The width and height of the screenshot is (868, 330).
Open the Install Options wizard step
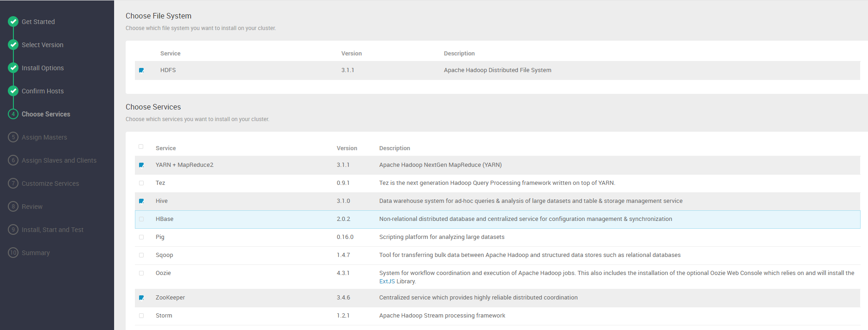click(43, 68)
